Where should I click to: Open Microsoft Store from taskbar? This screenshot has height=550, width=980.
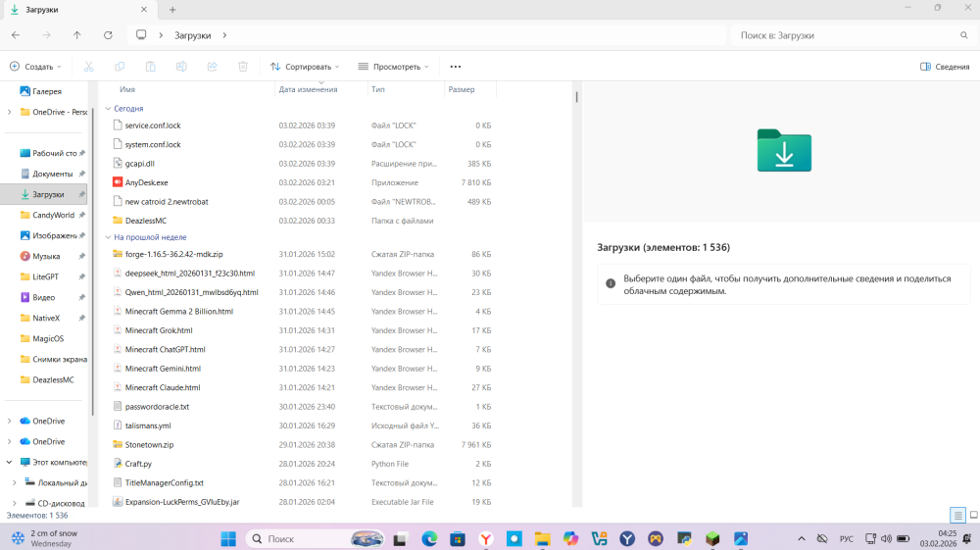[x=458, y=539]
